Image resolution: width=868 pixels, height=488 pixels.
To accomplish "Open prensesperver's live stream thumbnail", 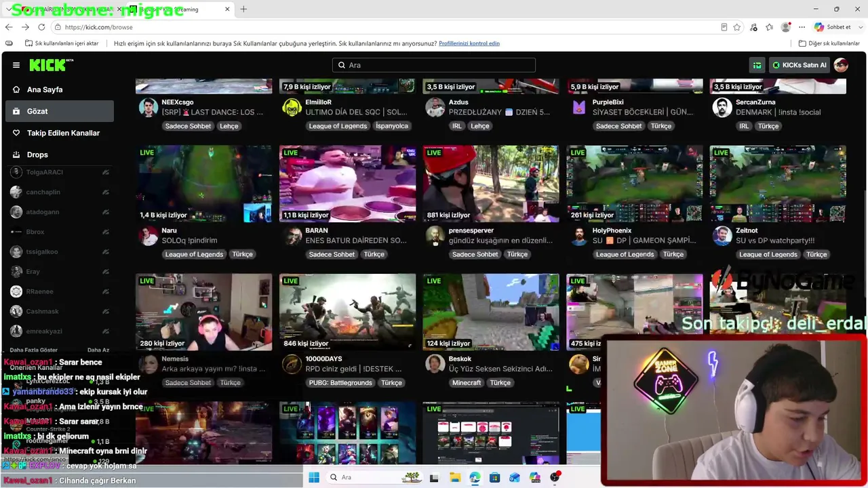I will pos(491,184).
